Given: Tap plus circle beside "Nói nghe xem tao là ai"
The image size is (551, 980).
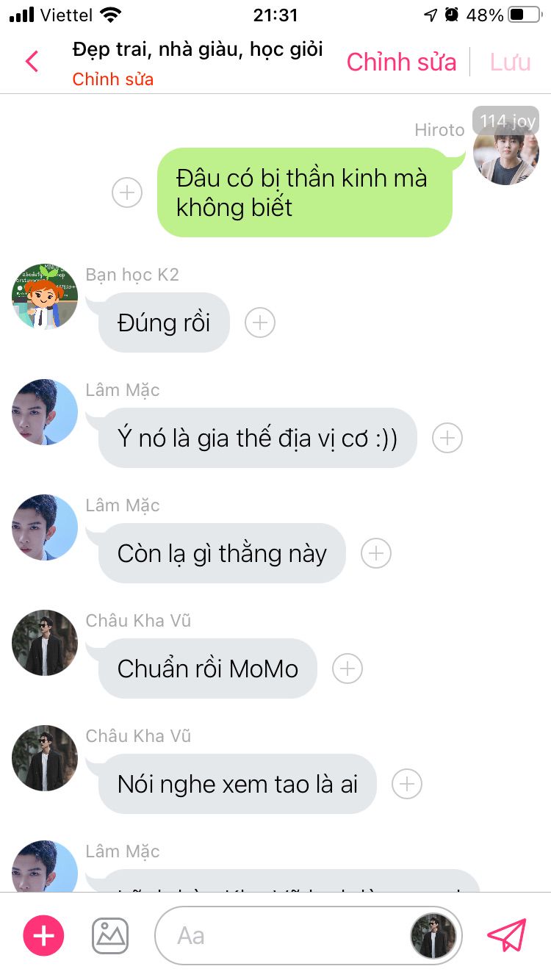Looking at the screenshot, I should click(x=407, y=784).
